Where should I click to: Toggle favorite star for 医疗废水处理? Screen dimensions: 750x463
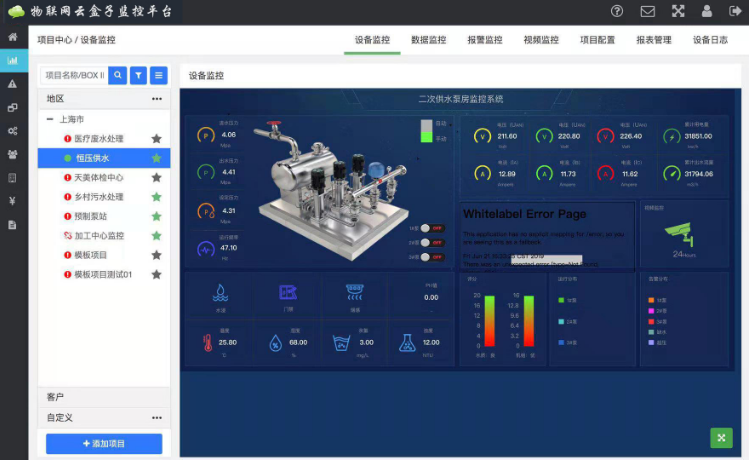pyautogui.click(x=156, y=139)
